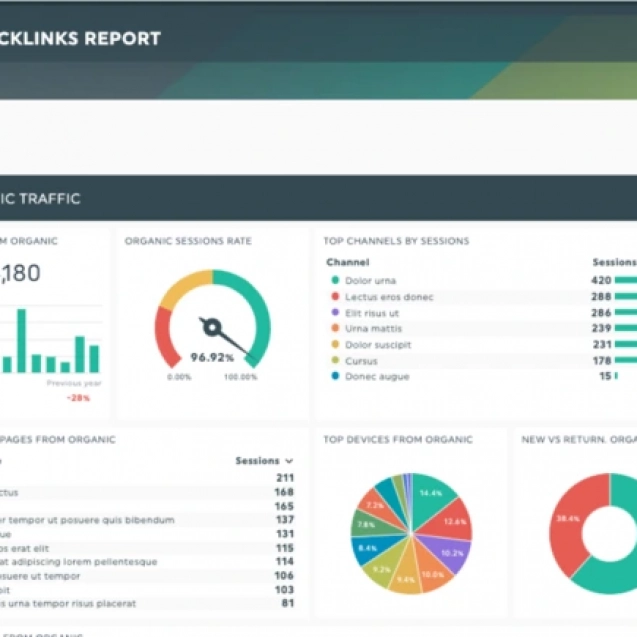Click the teal dot beside Dolor urna
The height and width of the screenshot is (637, 637).
tap(335, 281)
